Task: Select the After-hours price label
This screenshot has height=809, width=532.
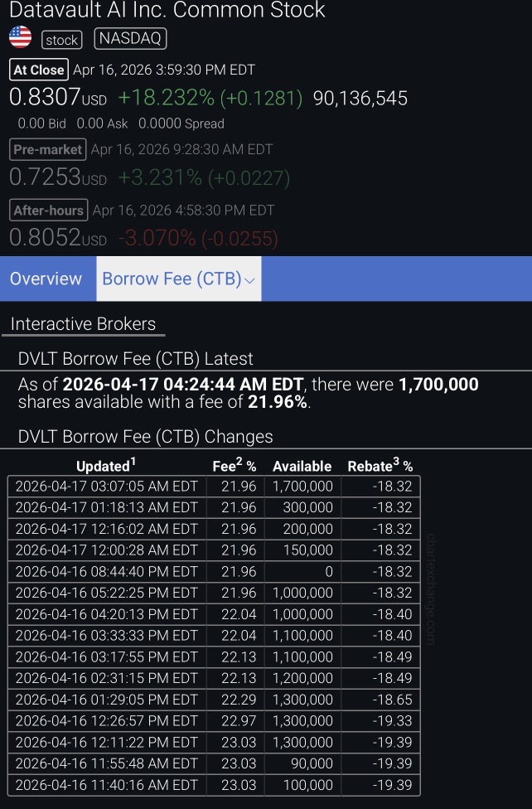Action: [49, 210]
